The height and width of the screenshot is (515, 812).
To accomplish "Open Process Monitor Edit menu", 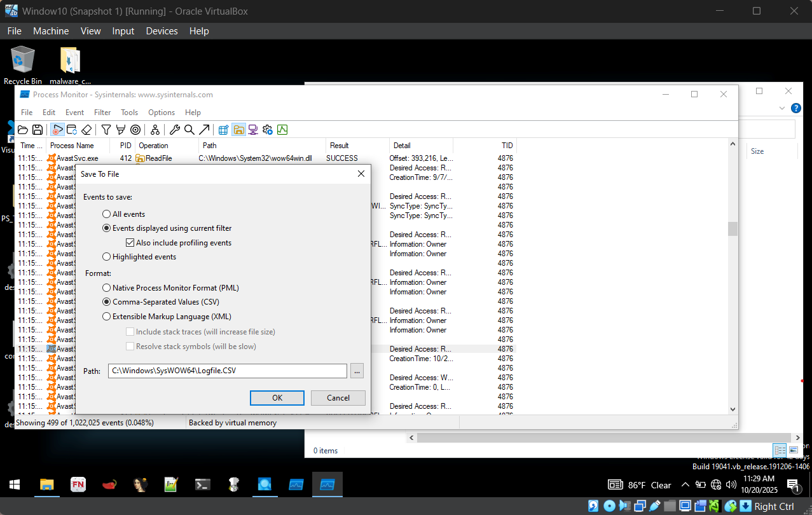I will [49, 112].
